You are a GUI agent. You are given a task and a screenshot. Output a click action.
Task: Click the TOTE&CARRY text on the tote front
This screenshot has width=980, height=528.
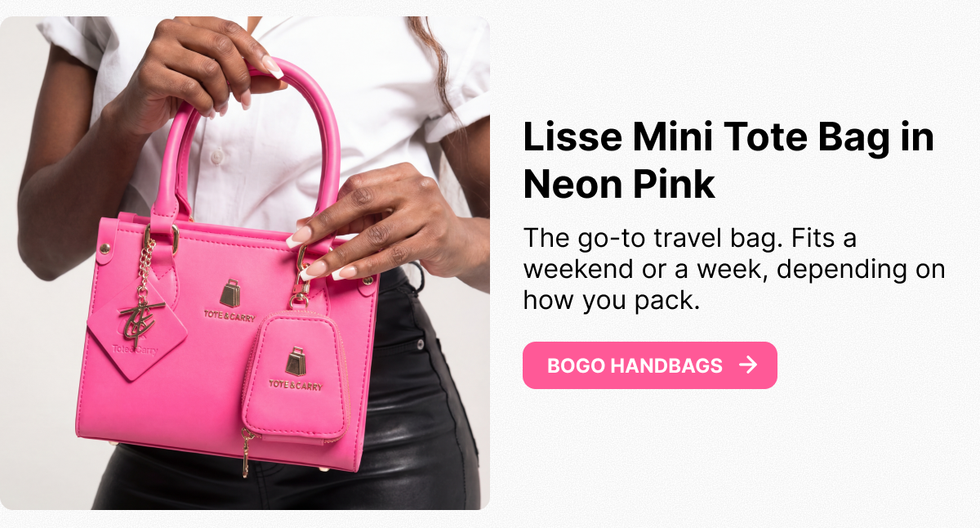coord(229,315)
